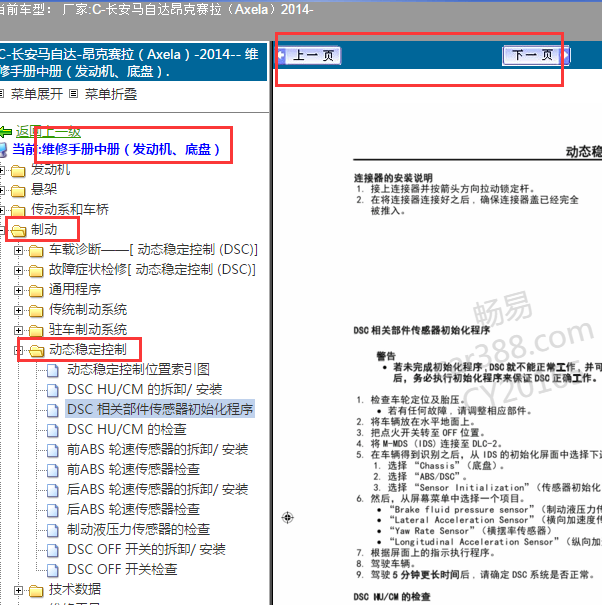The height and width of the screenshot is (605, 602).
Task: Open the 发动机 folder
Action: tap(50, 169)
